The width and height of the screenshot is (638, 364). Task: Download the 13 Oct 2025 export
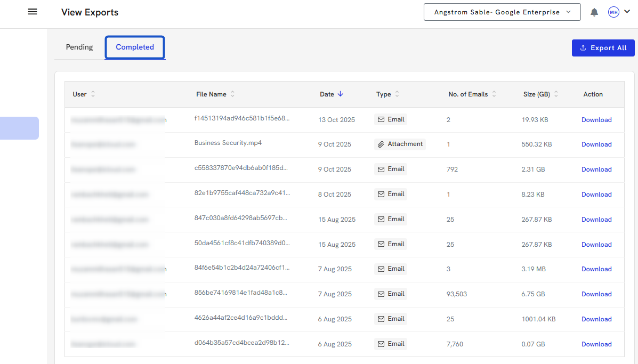click(596, 120)
